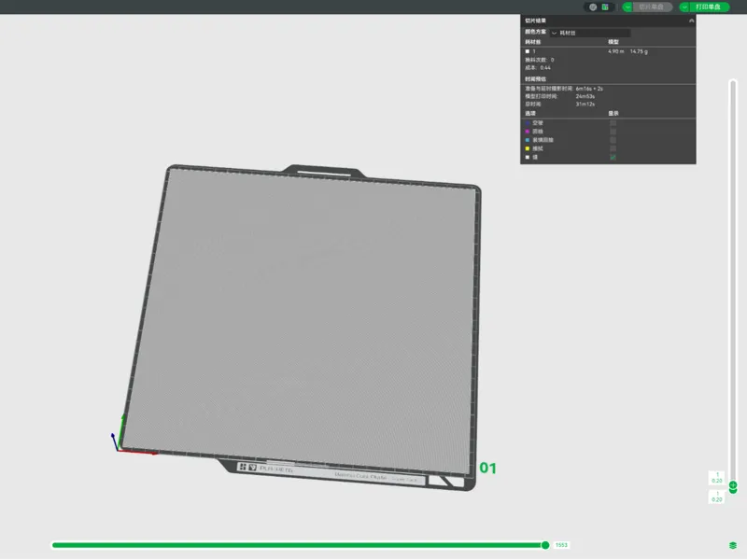Viewport: 747px width, 560px height.
Task: Click the model print time value 24m53s
Action: 585,96
